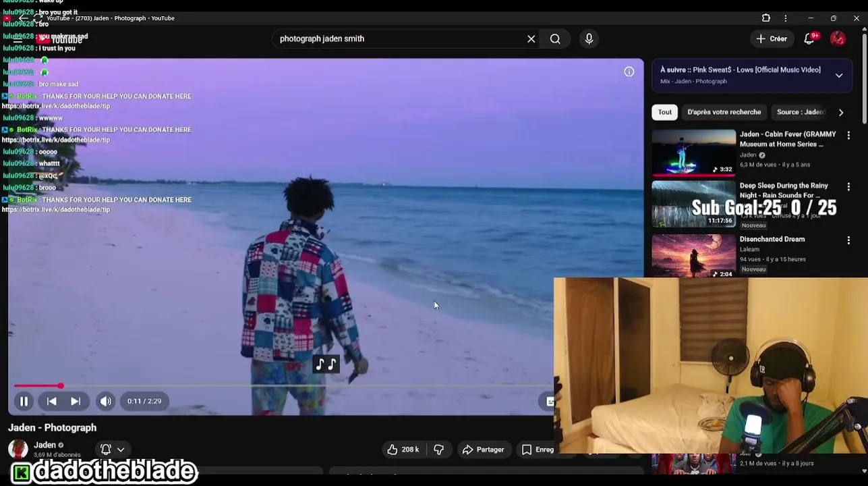
Task: Click the Jaden - Photograph video title
Action: click(52, 427)
